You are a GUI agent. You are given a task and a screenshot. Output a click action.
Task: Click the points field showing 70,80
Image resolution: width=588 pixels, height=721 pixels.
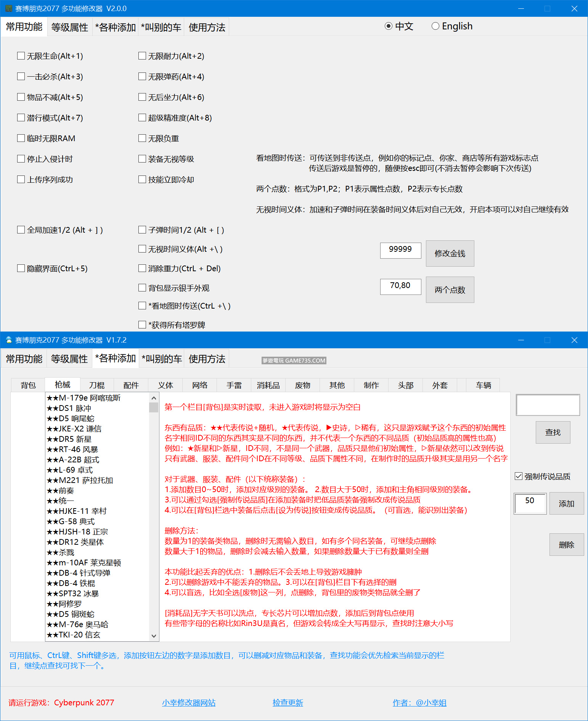(x=401, y=286)
